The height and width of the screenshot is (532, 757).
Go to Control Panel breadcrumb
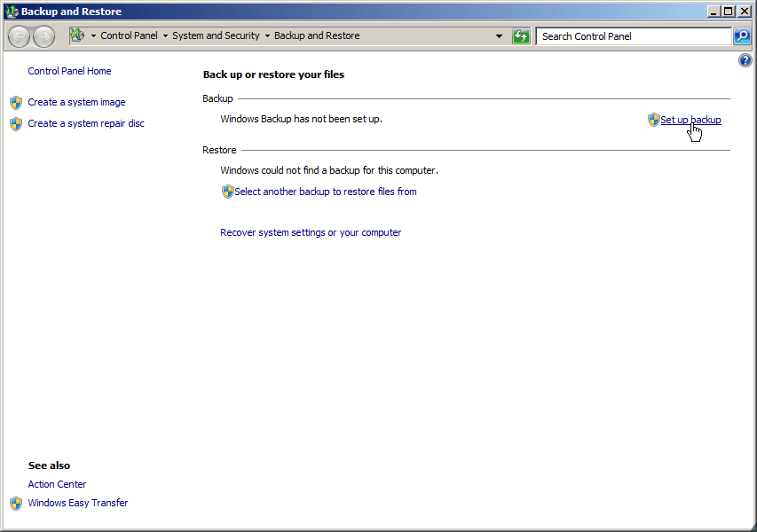click(129, 35)
